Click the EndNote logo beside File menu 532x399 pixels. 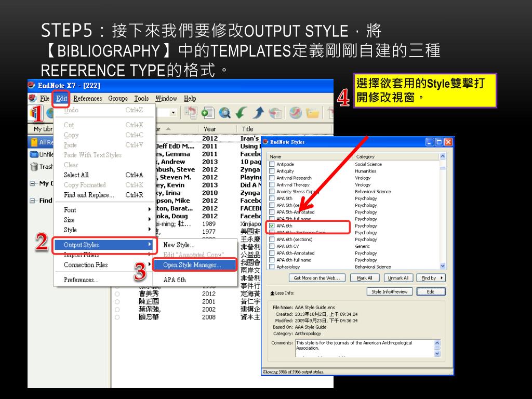33,98
